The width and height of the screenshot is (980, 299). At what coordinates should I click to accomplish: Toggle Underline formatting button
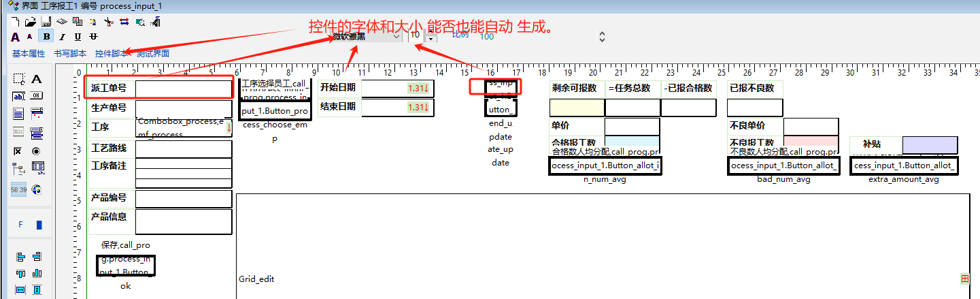tap(78, 37)
